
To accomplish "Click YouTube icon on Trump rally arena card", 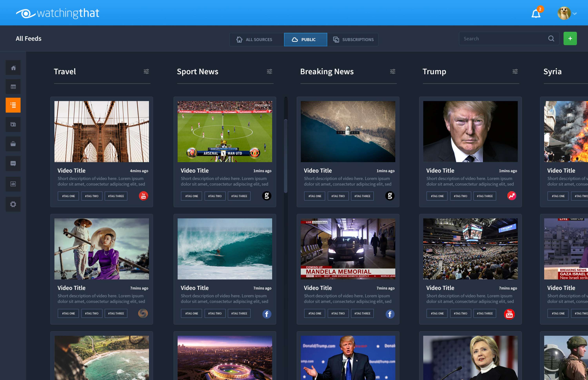I will pos(509,314).
